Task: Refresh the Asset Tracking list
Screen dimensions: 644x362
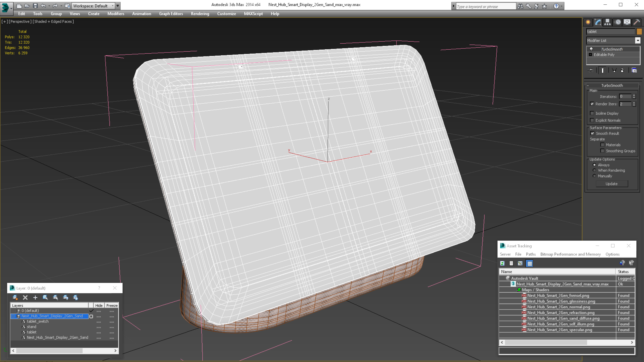Action: pos(502,263)
